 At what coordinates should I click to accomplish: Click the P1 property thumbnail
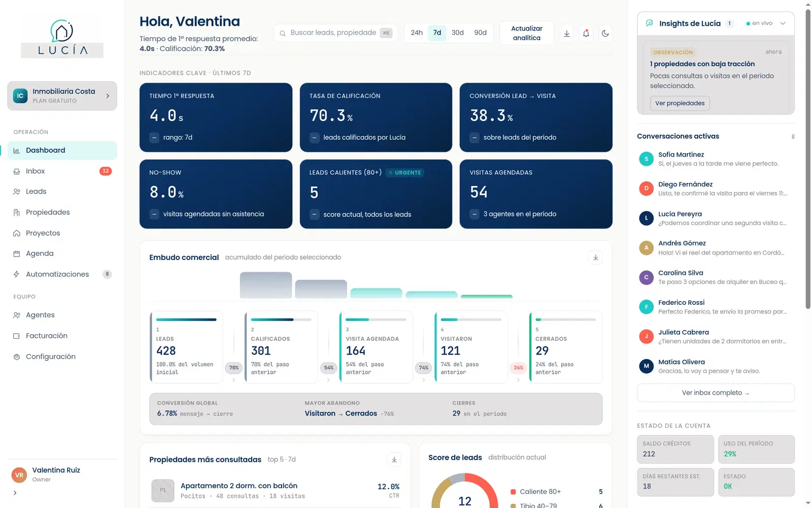tap(163, 491)
